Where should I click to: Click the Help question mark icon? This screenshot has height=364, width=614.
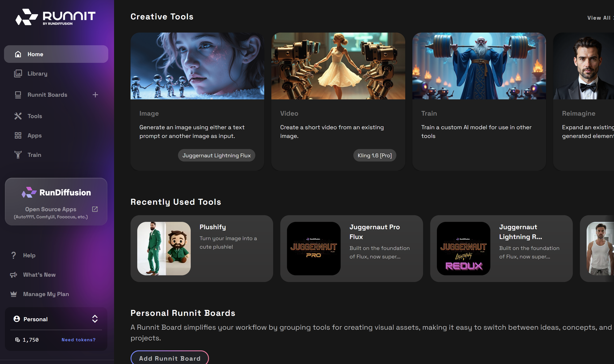(x=14, y=255)
